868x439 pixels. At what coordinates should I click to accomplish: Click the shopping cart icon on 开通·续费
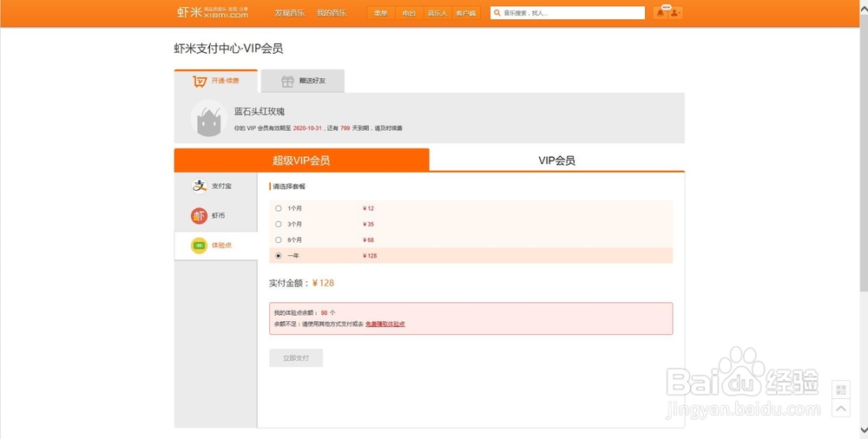pos(200,82)
